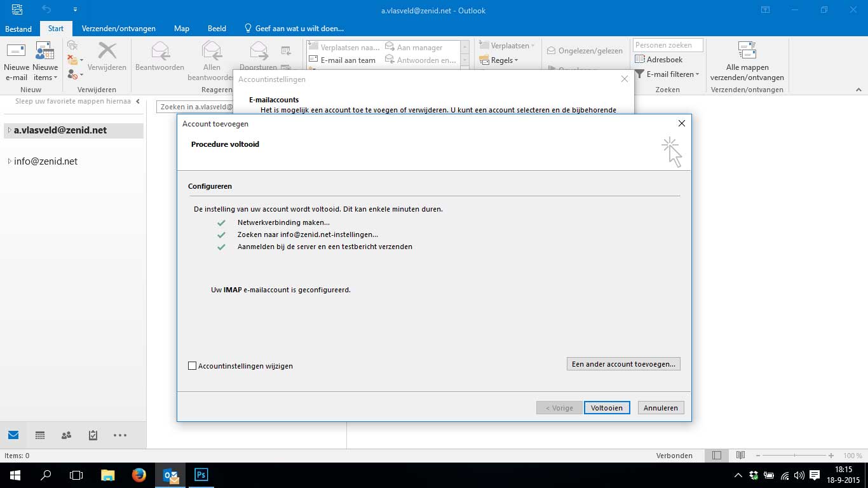This screenshot has height=488, width=868.
Task: Click the meeting reply icon in Reageren group
Action: tap(286, 50)
